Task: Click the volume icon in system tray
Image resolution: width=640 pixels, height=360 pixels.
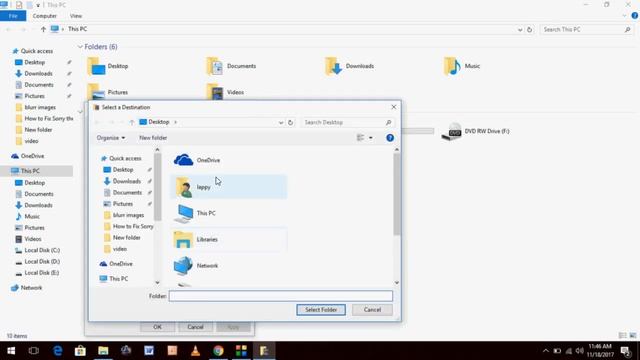Action: coord(580,351)
